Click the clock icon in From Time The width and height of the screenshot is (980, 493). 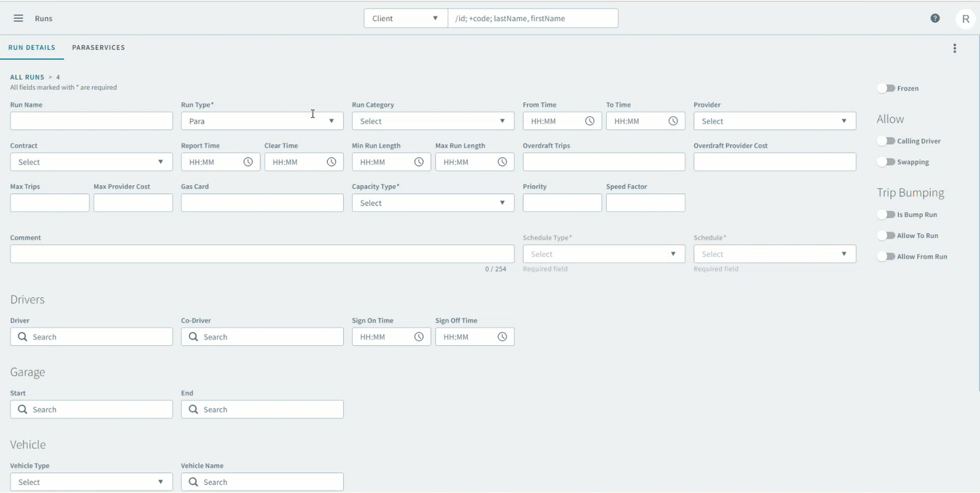pos(589,121)
